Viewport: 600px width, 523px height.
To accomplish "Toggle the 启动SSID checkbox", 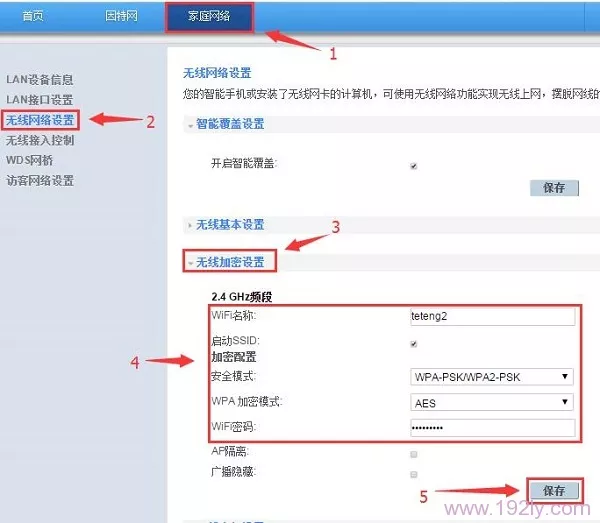I will pos(414,344).
